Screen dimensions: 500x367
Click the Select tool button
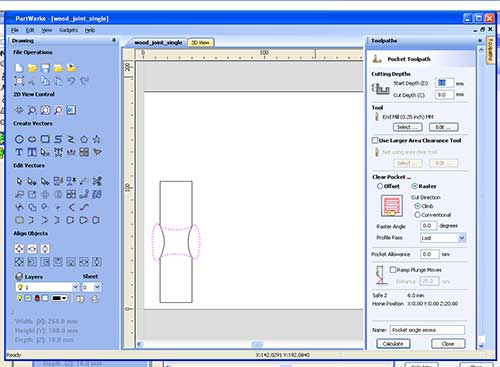point(407,127)
